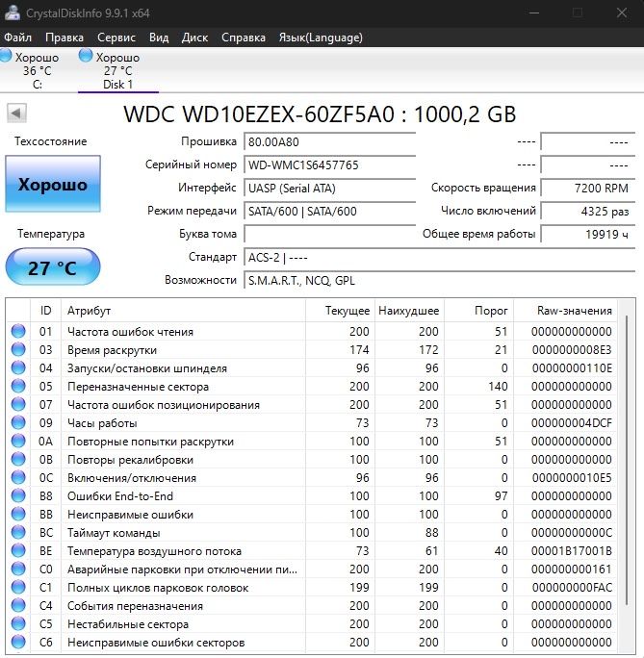This screenshot has height=658, width=644.
Task: Click status orb for attribute BC command timeout
Action: 18,532
